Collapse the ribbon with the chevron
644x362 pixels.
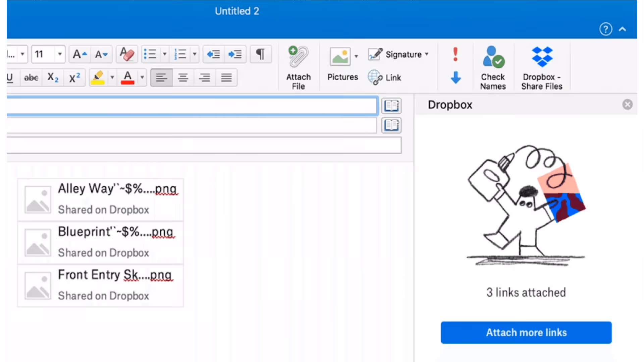pyautogui.click(x=623, y=29)
